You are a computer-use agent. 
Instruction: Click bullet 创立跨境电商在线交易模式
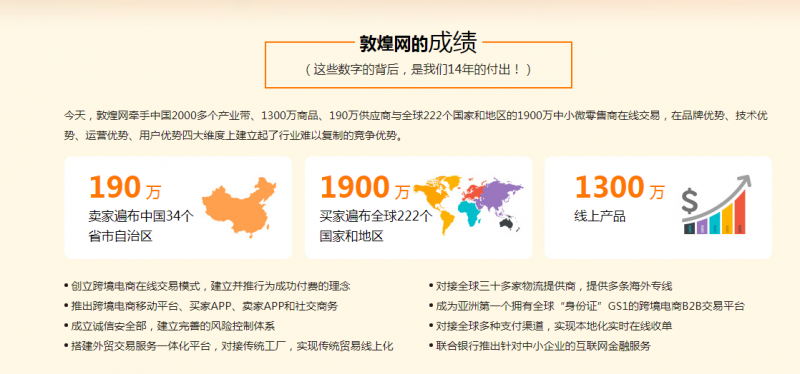tap(207, 286)
